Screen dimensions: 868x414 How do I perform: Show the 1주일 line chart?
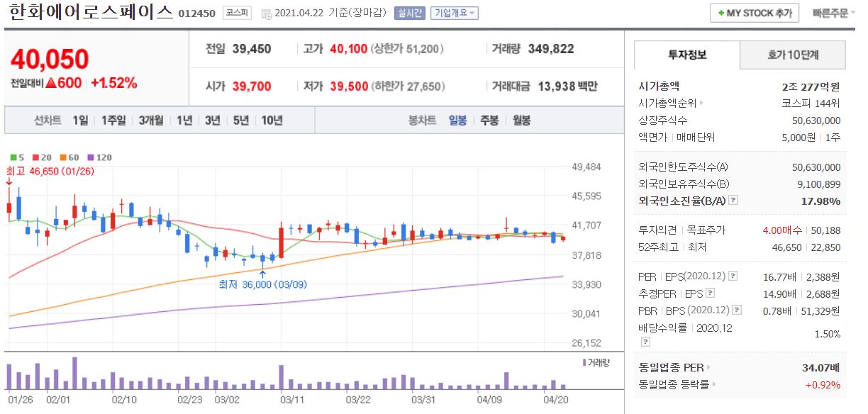113,121
